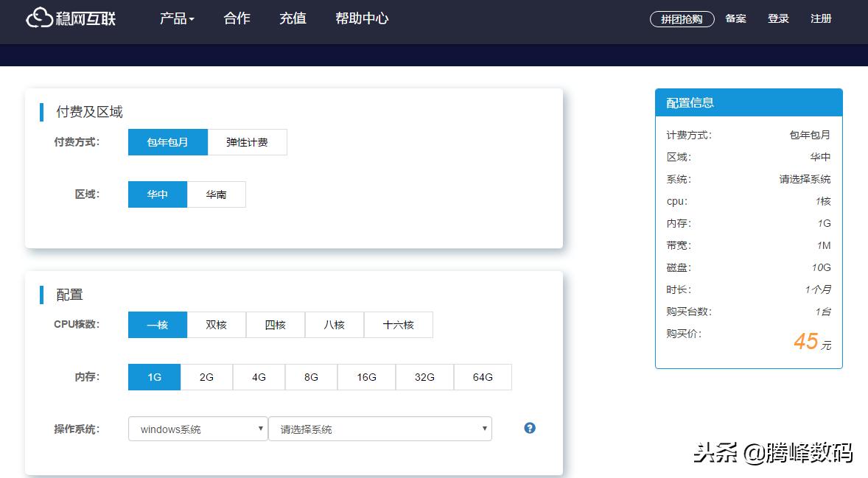Screen dimensions: 868x478
Task: Open the 帮助中心 menu item
Action: [x=361, y=18]
